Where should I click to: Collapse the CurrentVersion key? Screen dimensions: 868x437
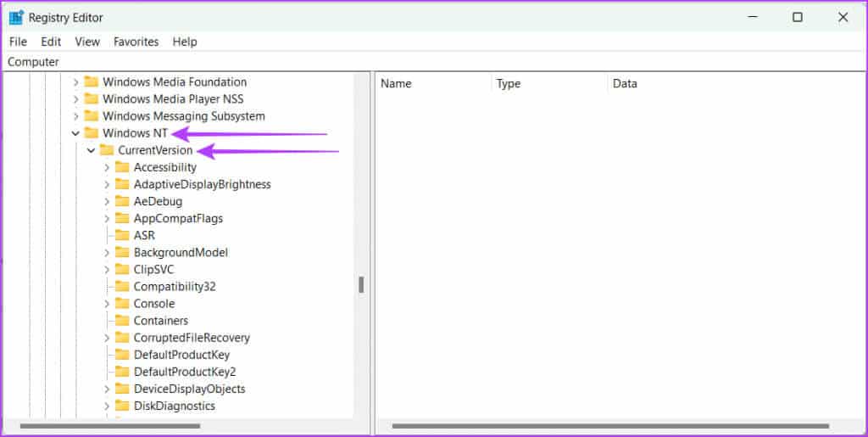coord(92,151)
